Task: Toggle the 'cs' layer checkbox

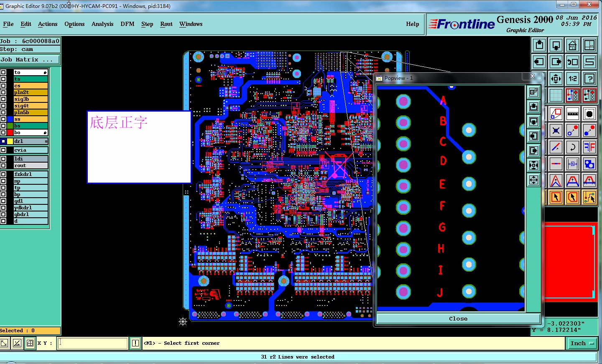Action: point(3,86)
